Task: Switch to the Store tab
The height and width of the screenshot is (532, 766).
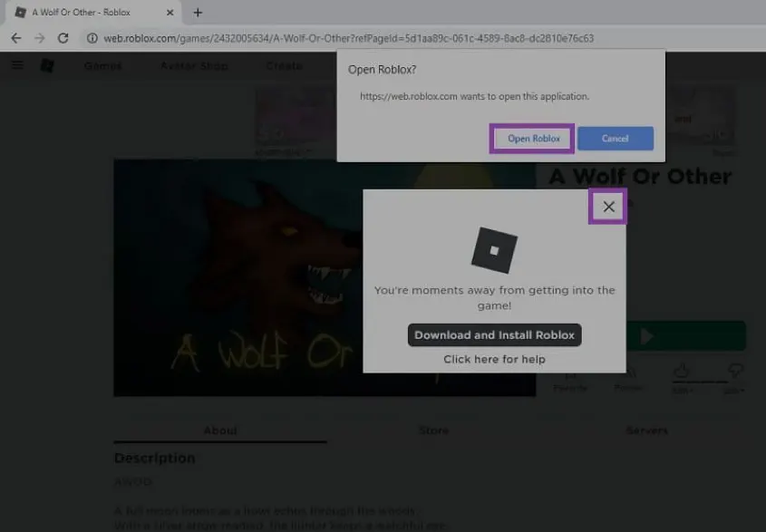Action: [434, 430]
